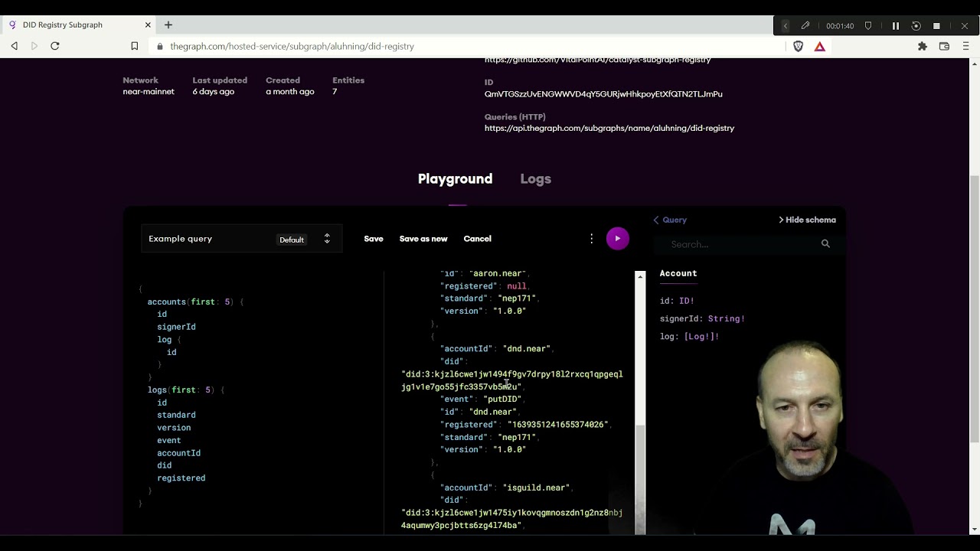
Task: Go back using the Query chevron
Action: pos(656,220)
